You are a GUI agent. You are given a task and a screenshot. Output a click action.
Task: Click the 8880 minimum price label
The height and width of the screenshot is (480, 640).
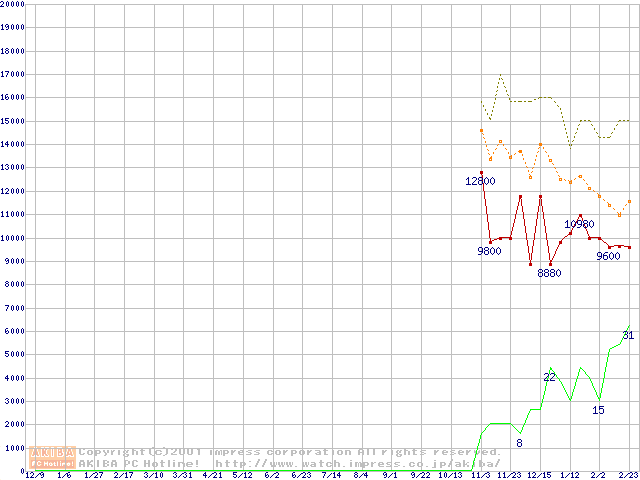pyautogui.click(x=549, y=273)
